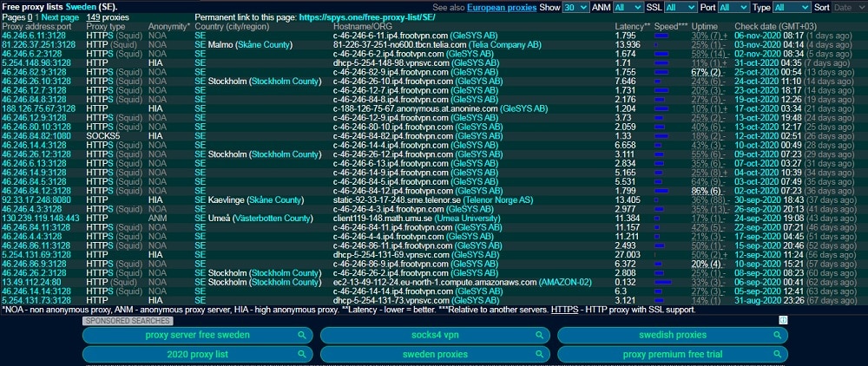Click proxy address 46.246.84.82:1080
The width and height of the screenshot is (868, 366).
(36, 136)
